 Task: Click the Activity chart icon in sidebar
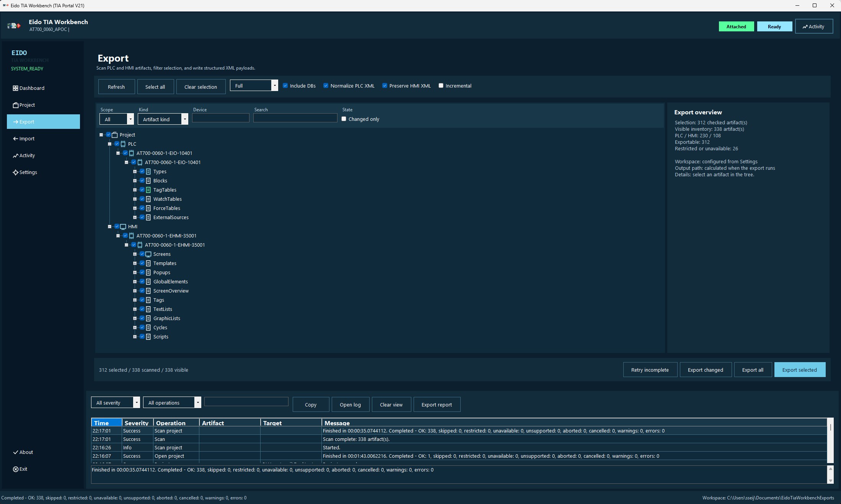[x=15, y=156]
